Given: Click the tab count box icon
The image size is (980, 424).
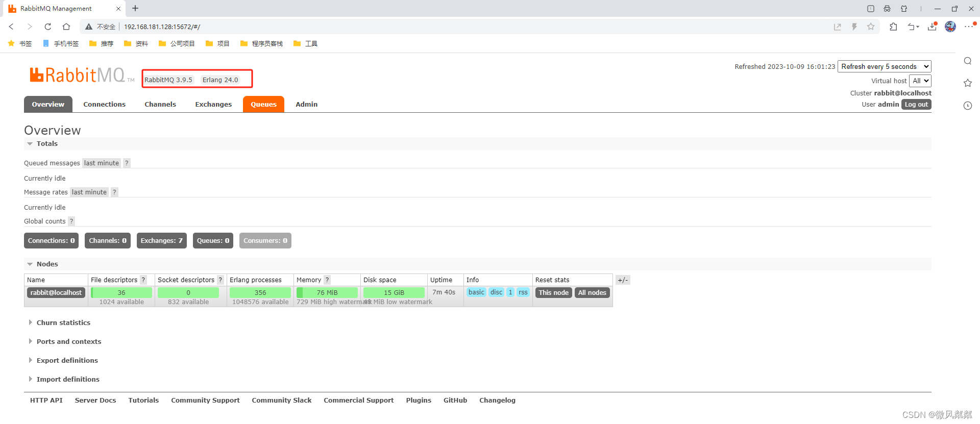Looking at the screenshot, I should tap(871, 9).
